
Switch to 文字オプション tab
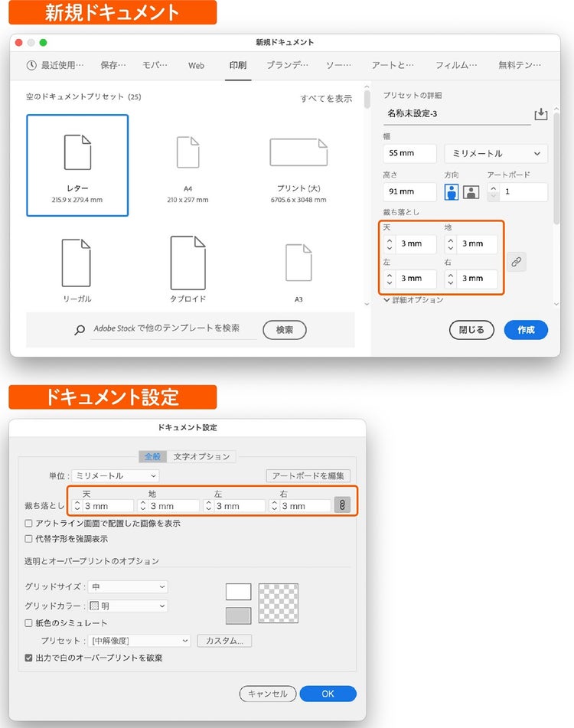click(x=201, y=456)
